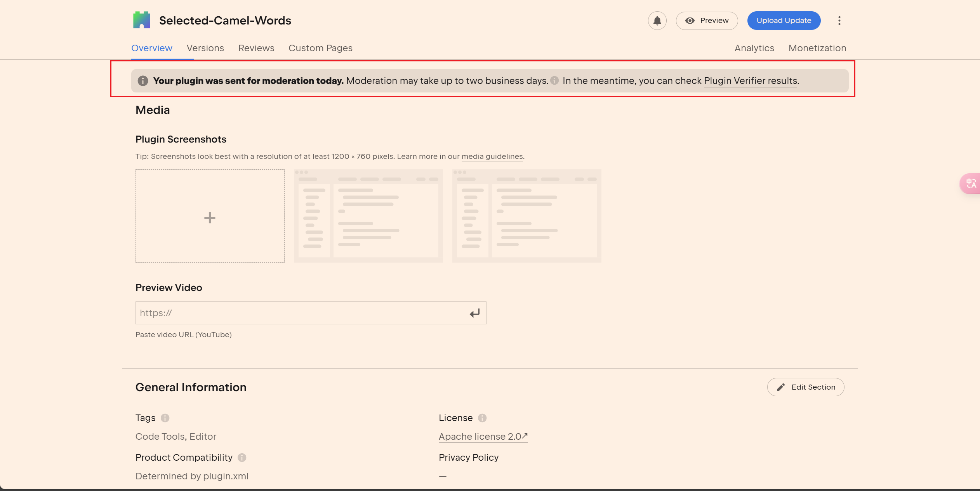Screen dimensions: 980x491
Task: Click the notification bell icon
Action: [657, 21]
